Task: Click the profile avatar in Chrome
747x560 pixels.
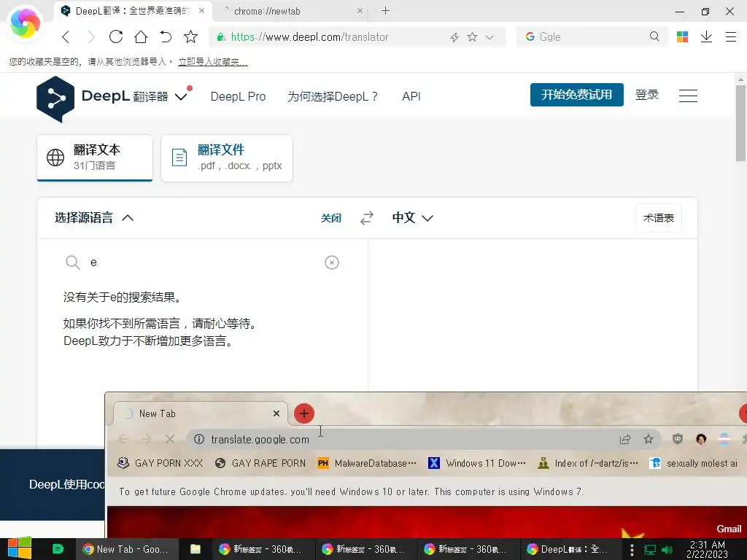Action: coord(701,439)
